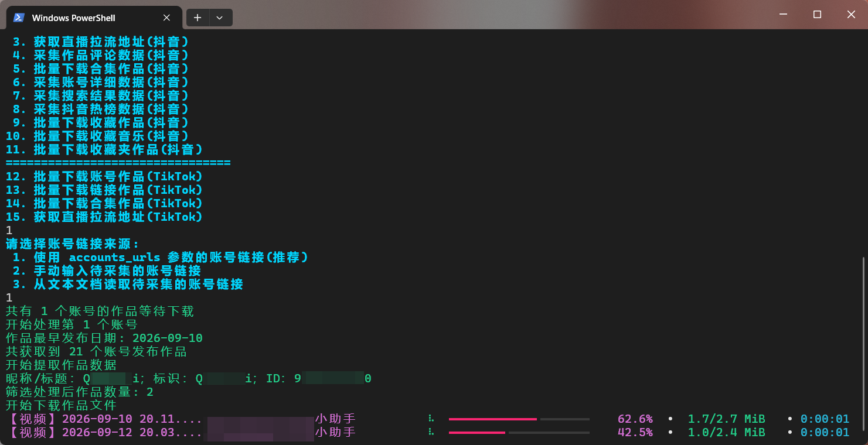868x445 pixels.
Task: Click line '开始下载作品文件'
Action: click(x=61, y=405)
